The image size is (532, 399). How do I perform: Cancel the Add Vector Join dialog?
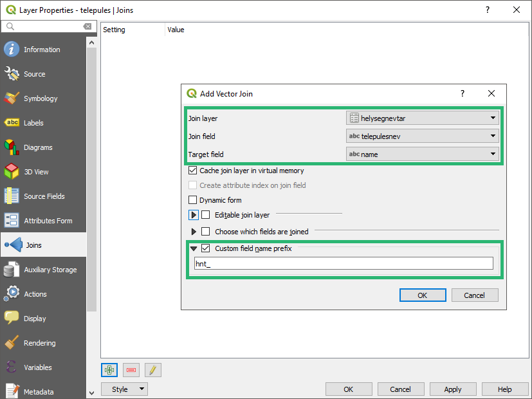pos(475,295)
